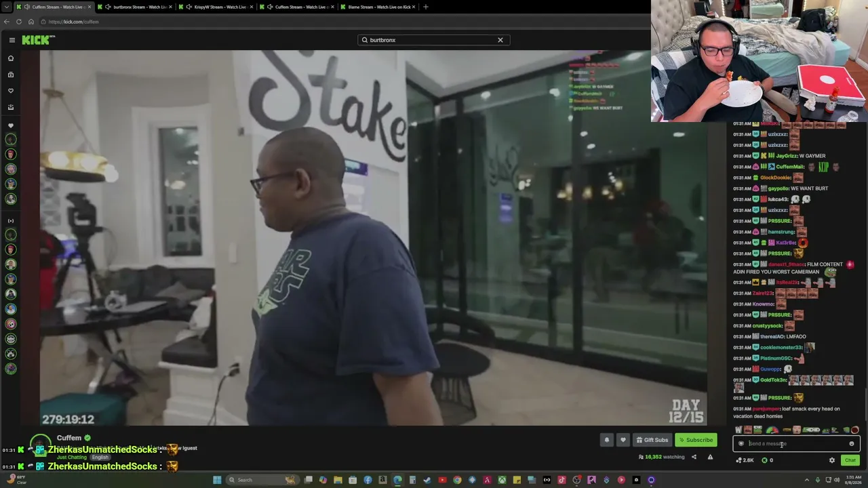
Task: Open Microsoft Edge from the taskbar
Action: (397, 480)
